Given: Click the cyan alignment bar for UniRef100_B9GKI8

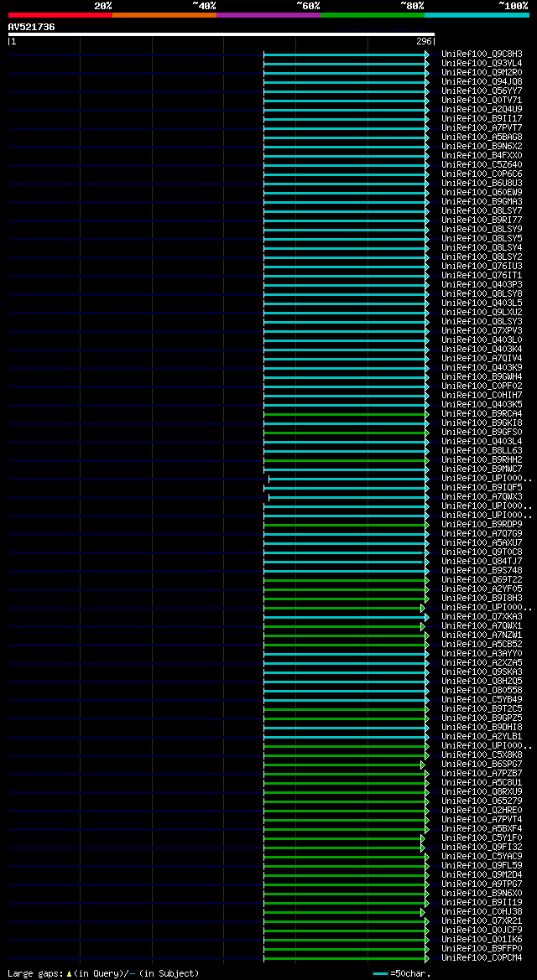Looking at the screenshot, I should click(x=346, y=423).
